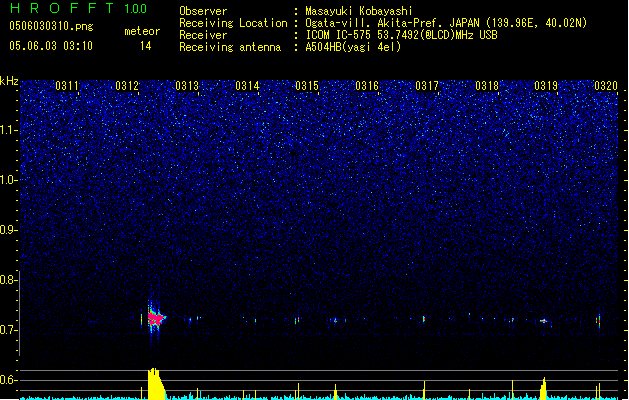Click the 0317 time marker
The width and height of the screenshot is (629, 400).
[427, 86]
